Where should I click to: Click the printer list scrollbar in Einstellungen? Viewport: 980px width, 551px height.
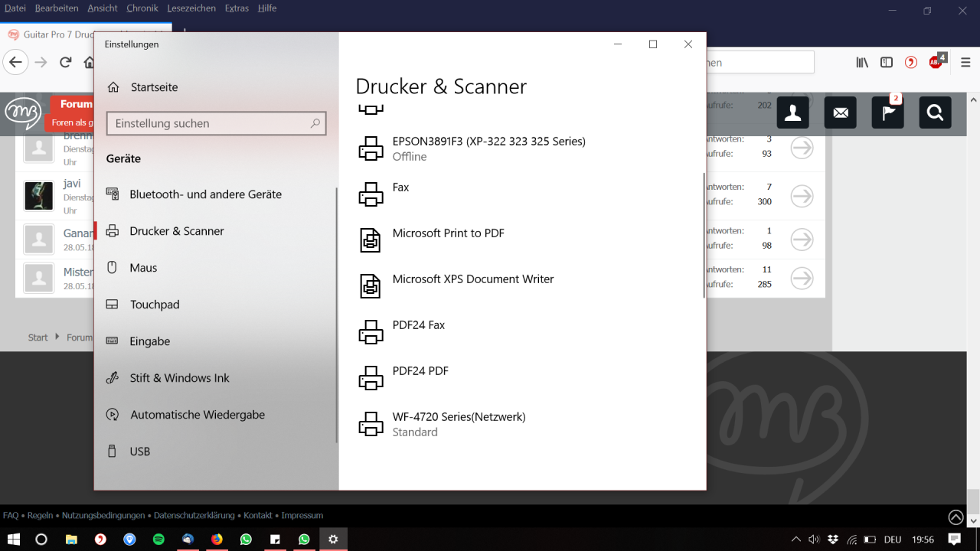click(704, 236)
